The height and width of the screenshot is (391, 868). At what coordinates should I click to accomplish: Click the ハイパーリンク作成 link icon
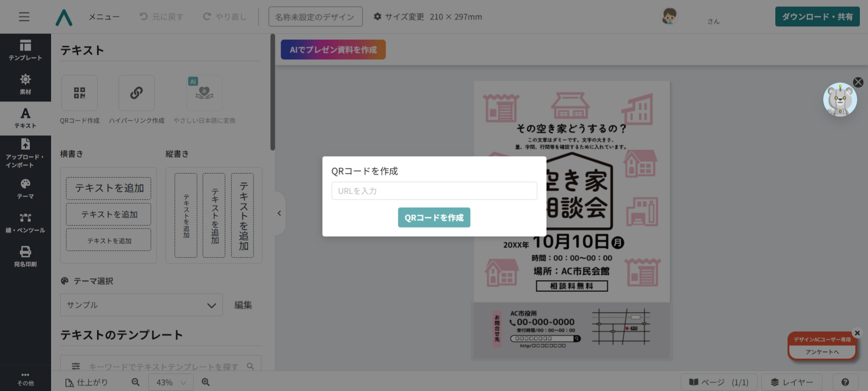(x=137, y=93)
